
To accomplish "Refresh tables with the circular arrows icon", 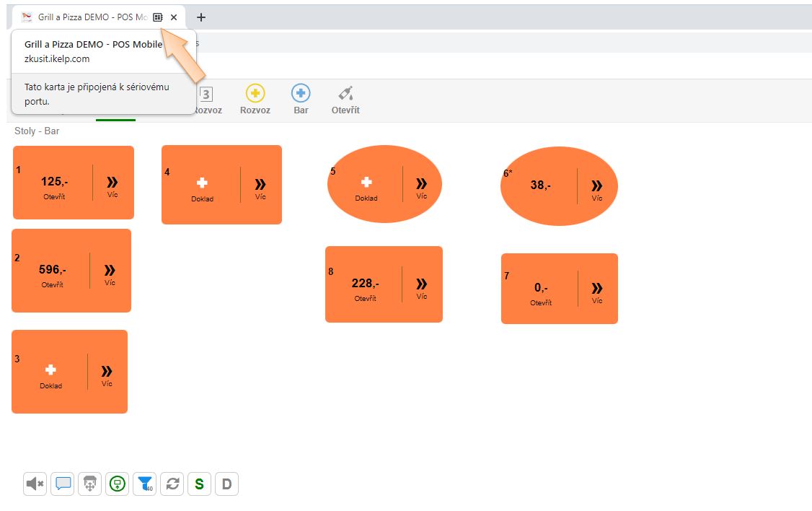I will tap(172, 484).
